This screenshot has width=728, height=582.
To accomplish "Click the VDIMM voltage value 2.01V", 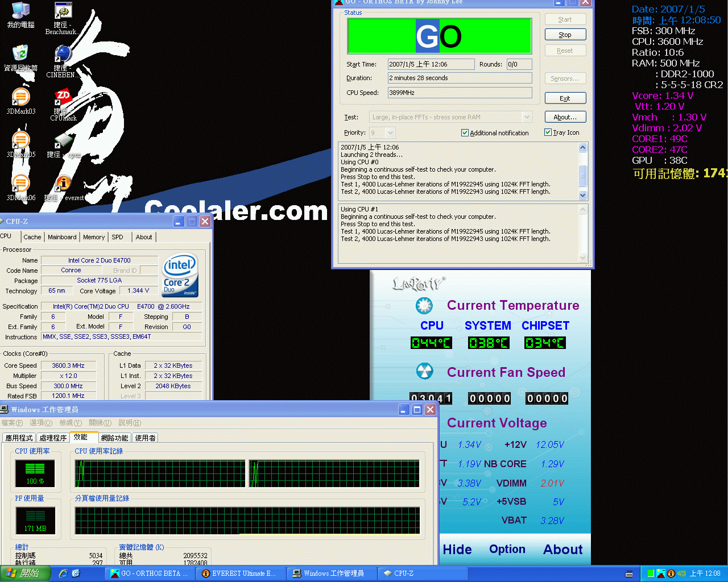I will pyautogui.click(x=552, y=483).
